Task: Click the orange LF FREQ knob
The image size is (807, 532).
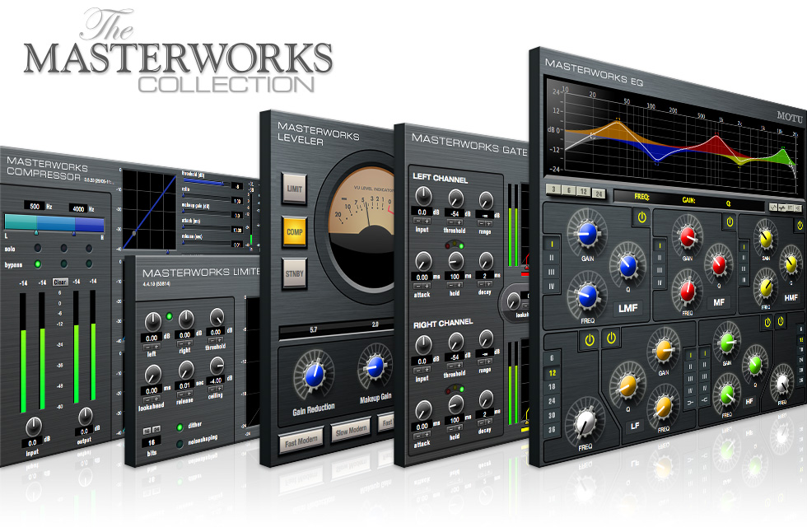Action: (663, 407)
